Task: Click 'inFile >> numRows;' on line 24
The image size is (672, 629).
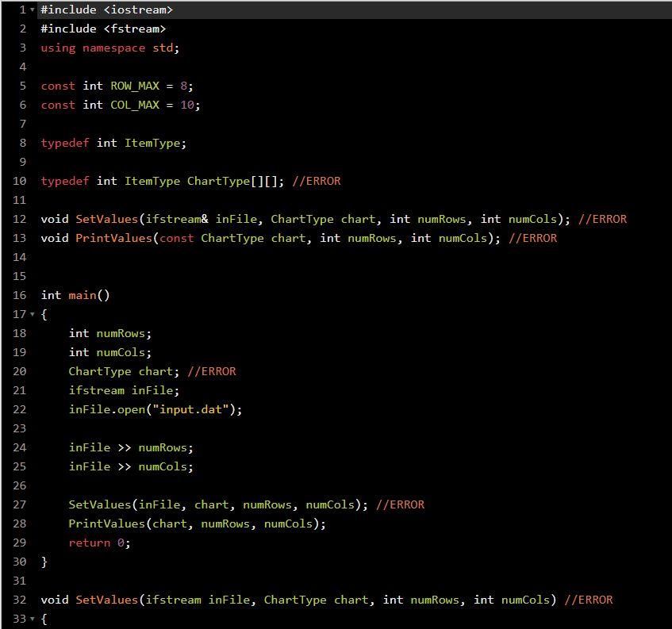Action: click(x=131, y=447)
